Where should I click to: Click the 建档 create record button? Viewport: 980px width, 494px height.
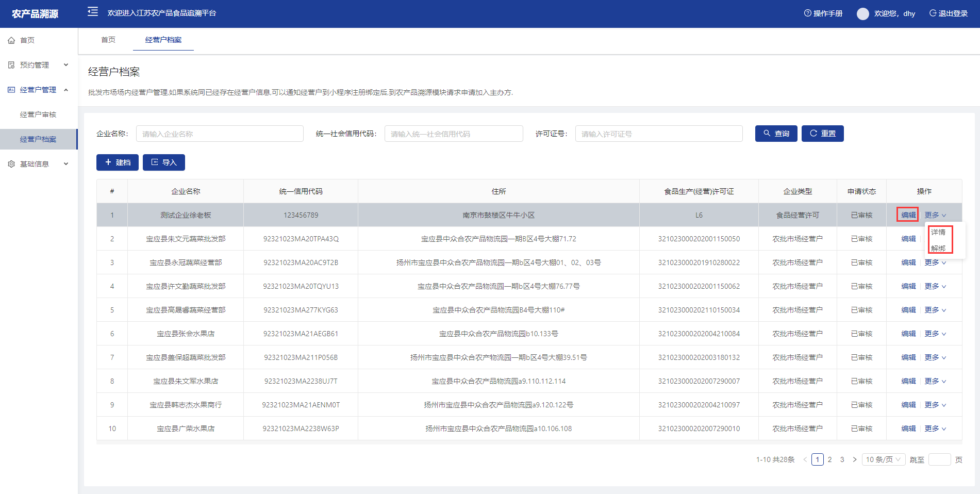click(x=118, y=162)
